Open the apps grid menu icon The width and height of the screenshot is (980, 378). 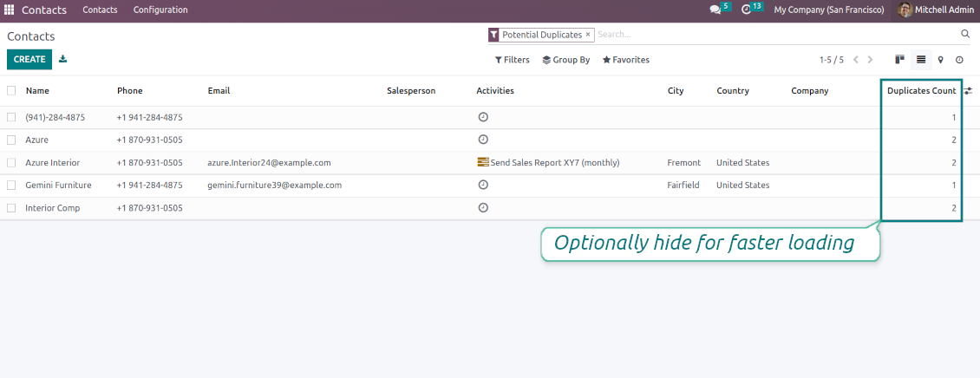(x=10, y=10)
